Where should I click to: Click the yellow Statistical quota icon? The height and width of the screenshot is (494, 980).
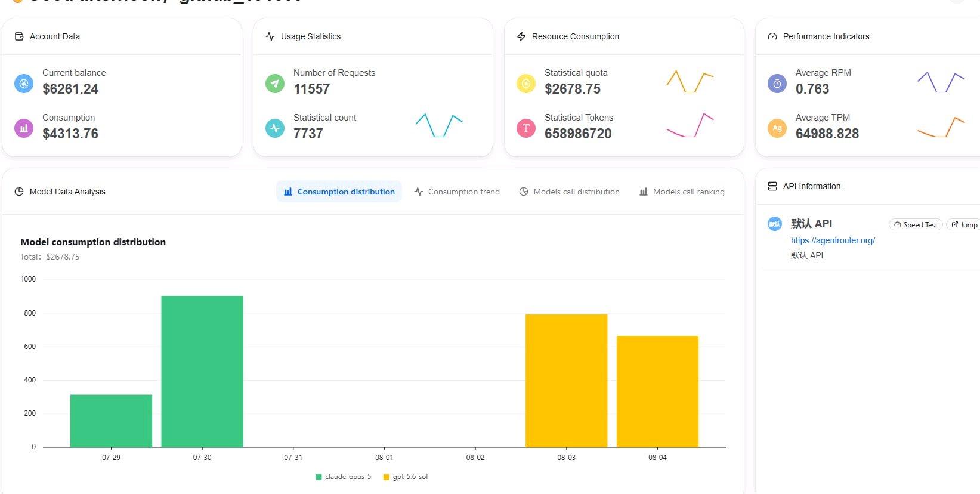click(x=526, y=84)
